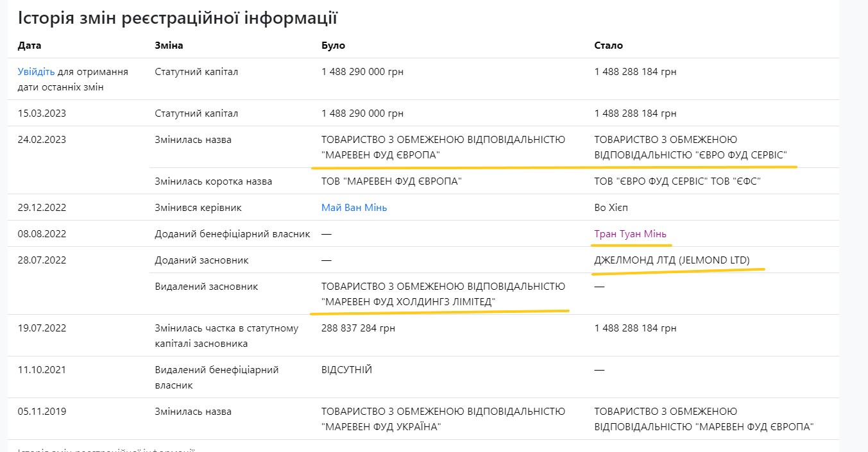Select the 15.03.2023 date cell

pos(42,113)
